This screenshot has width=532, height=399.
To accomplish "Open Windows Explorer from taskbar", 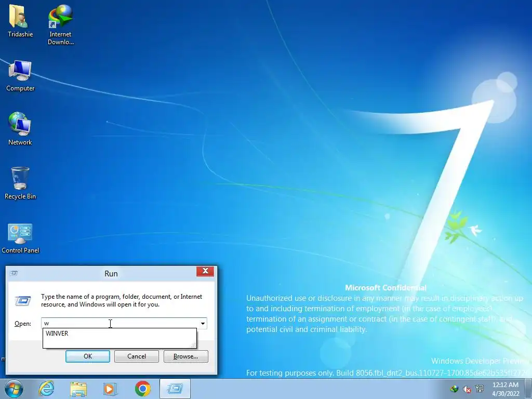I will [79, 389].
